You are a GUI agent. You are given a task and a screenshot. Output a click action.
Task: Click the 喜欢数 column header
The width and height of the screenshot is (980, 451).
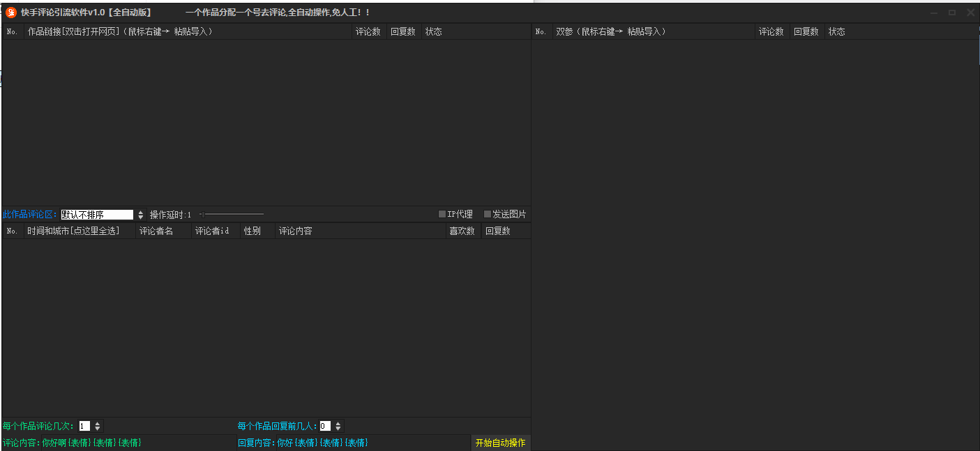[x=462, y=231]
